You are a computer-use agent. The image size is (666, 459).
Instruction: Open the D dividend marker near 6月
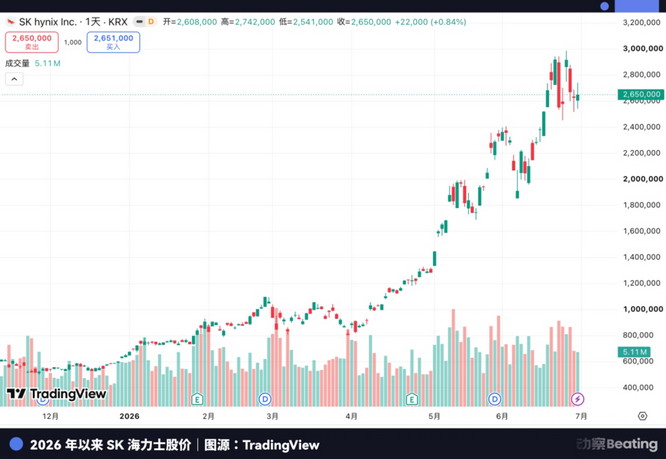(x=494, y=399)
